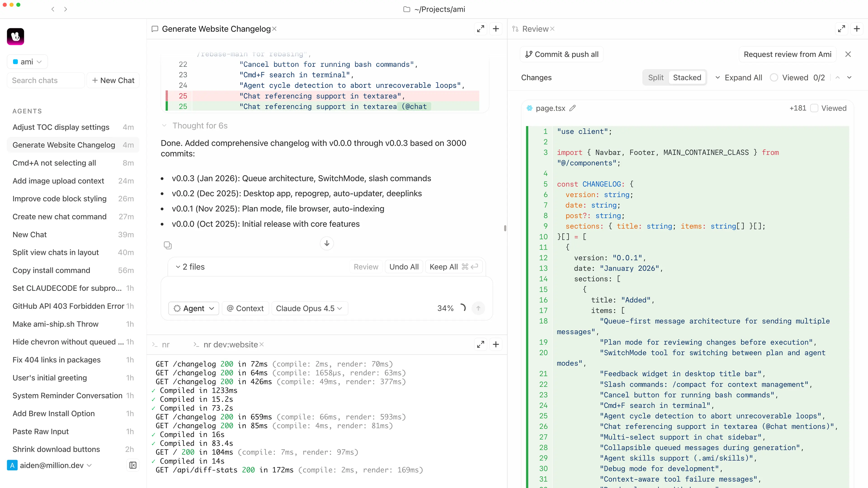Click Commit & push all button

coord(562,54)
